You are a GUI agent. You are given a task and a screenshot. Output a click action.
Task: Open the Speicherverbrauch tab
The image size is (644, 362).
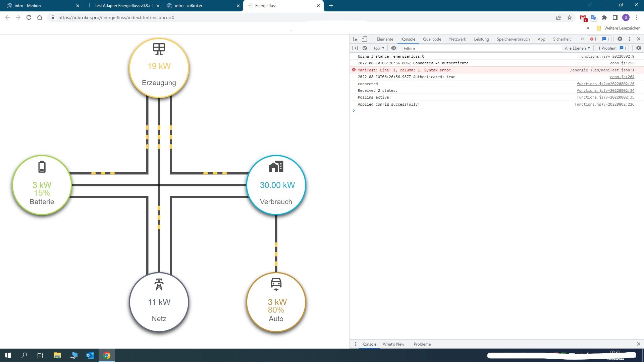click(x=513, y=39)
